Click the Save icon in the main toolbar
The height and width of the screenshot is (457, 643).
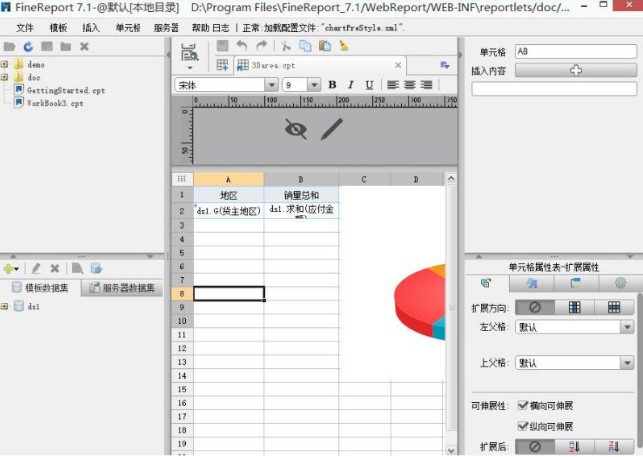click(x=222, y=46)
